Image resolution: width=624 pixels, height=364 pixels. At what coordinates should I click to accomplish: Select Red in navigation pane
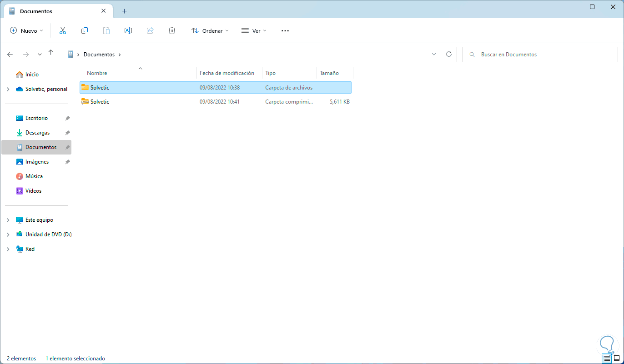[x=30, y=249]
